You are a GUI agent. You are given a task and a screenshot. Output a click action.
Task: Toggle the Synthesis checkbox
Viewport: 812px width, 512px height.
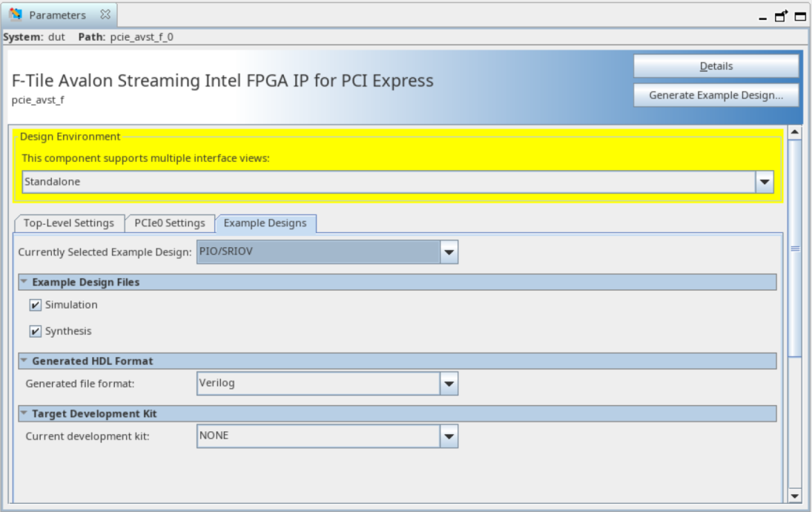click(x=35, y=331)
